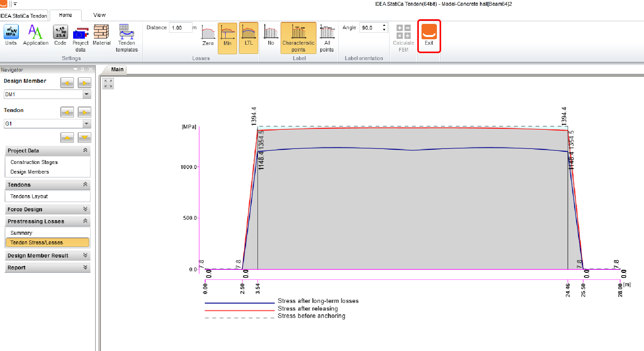644x351 pixels.
Task: Open the Code settings icon
Action: pyautogui.click(x=60, y=35)
